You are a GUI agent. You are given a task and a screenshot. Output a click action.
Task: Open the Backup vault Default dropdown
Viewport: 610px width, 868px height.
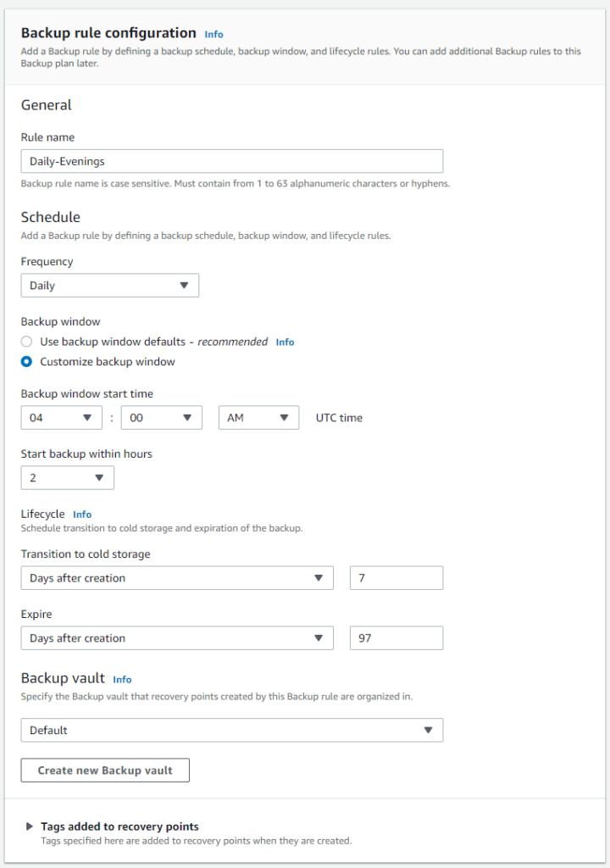click(x=231, y=730)
